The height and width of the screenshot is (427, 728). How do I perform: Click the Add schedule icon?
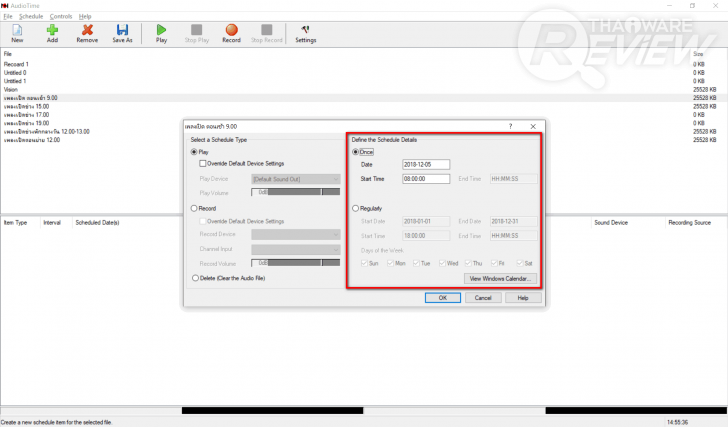52,33
